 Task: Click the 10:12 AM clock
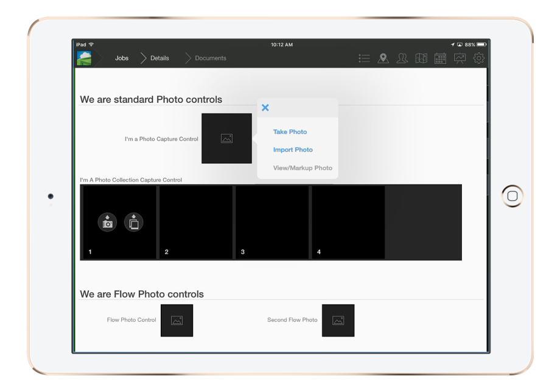(x=282, y=44)
